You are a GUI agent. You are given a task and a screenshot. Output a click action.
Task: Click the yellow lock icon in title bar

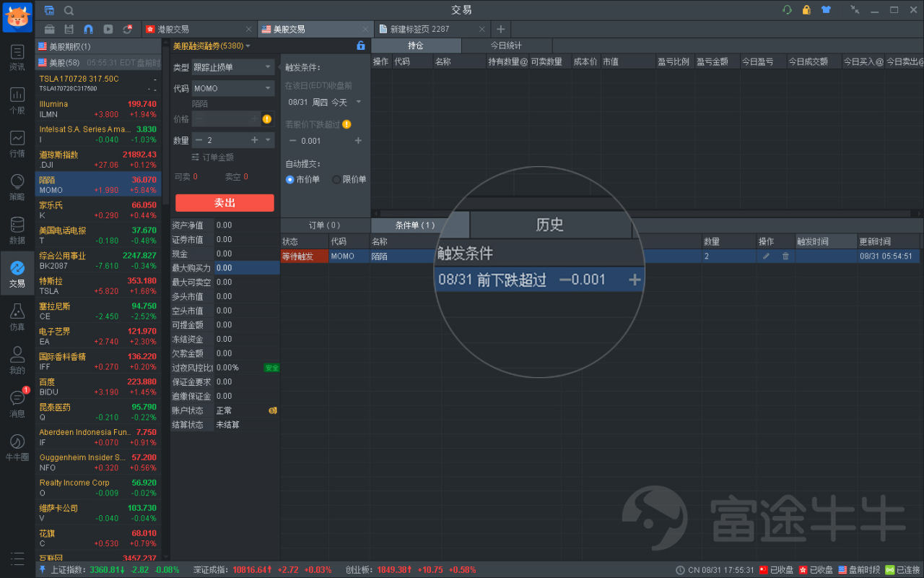point(806,10)
